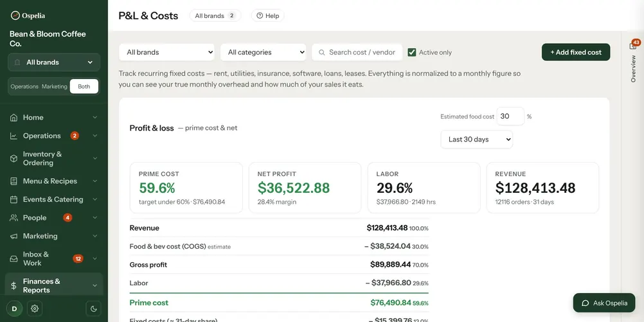The width and height of the screenshot is (644, 322).
Task: Click the Home house icon in sidebar
Action: click(13, 118)
